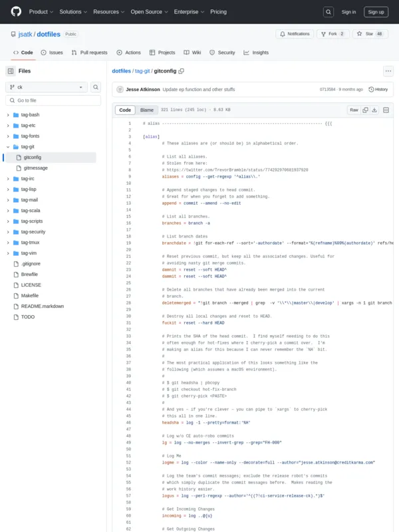Click the Sign up button

pyautogui.click(x=376, y=12)
